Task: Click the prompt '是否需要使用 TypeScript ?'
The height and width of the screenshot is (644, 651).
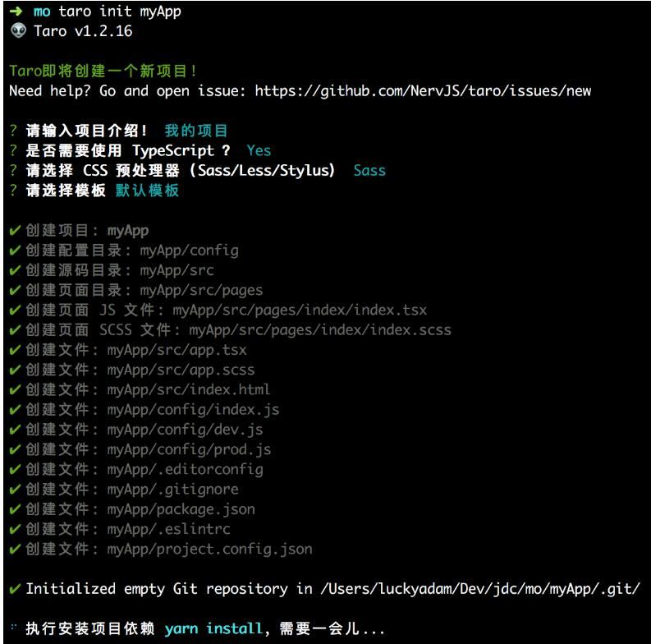Action: tap(128, 150)
